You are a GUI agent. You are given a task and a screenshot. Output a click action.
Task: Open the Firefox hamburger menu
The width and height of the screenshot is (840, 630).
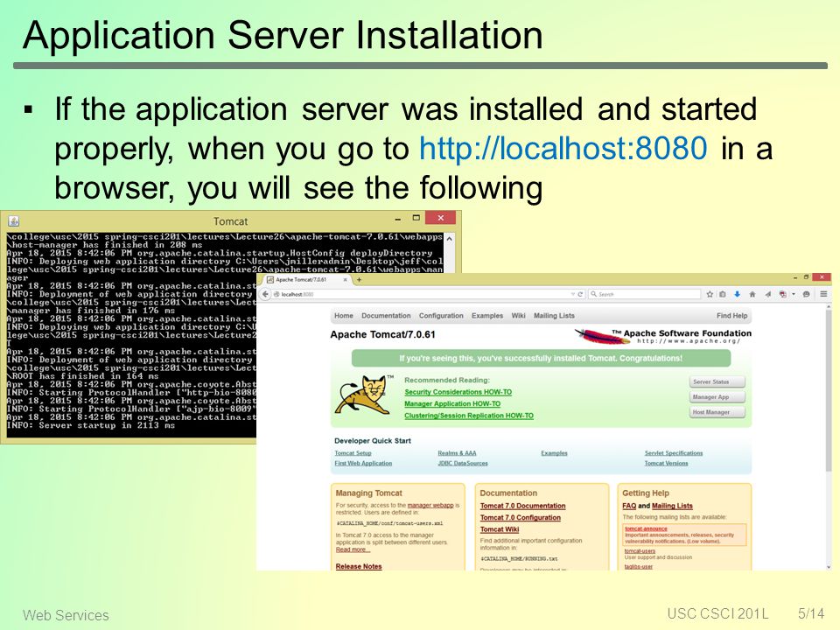pyautogui.click(x=823, y=294)
